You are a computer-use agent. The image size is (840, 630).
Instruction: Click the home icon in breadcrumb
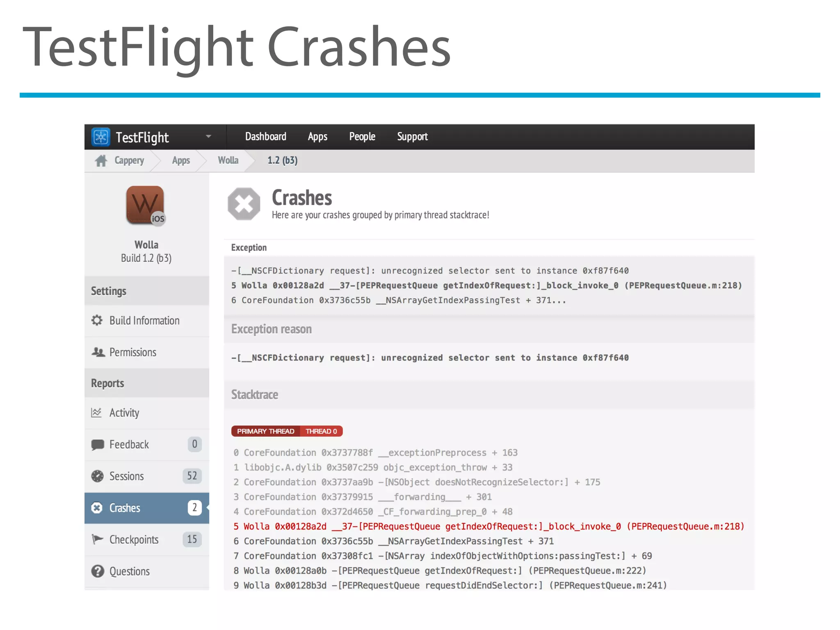coord(101,161)
